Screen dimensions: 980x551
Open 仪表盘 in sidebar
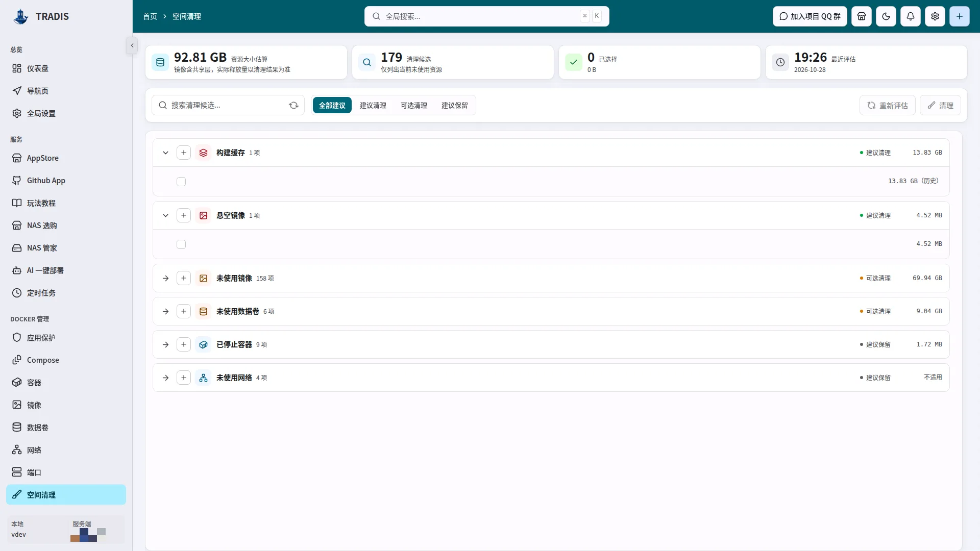(x=66, y=68)
